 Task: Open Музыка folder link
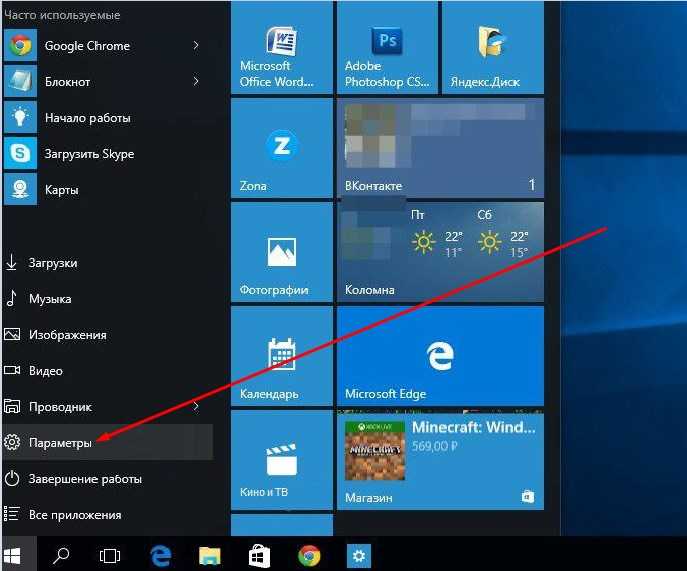[107, 299]
